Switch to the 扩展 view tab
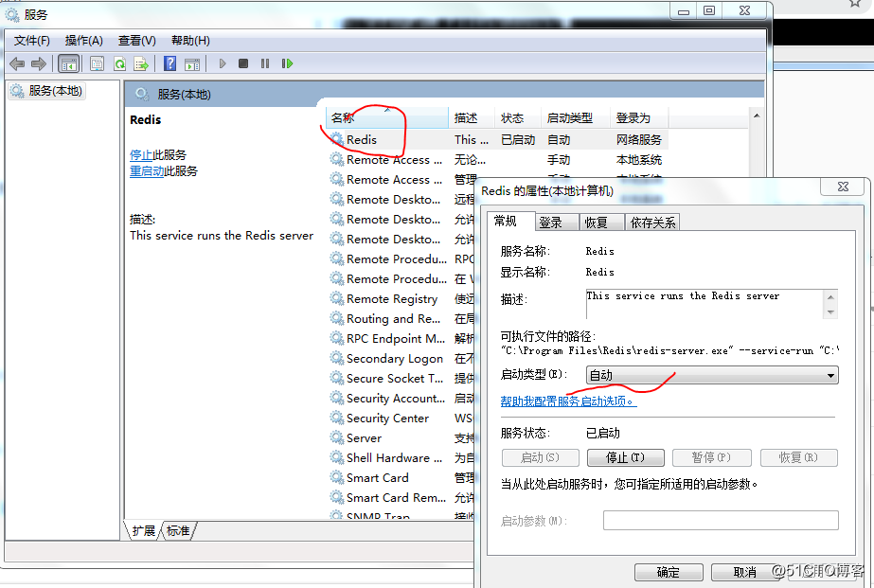The image size is (874, 588). [143, 530]
